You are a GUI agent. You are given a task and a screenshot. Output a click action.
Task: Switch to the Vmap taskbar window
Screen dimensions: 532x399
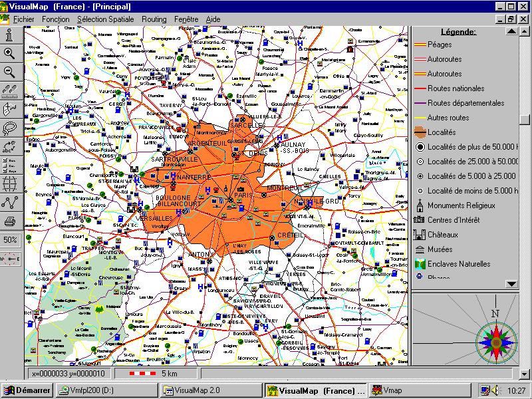coord(420,390)
